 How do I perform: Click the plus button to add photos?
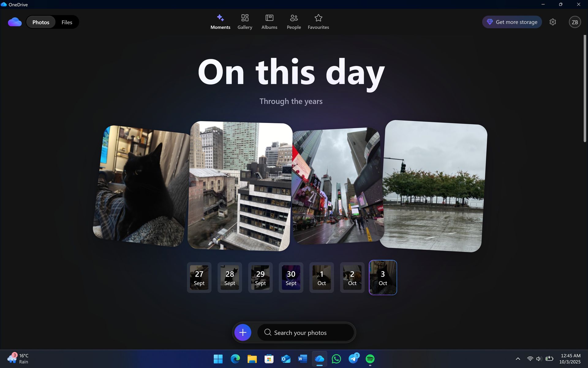[243, 332]
